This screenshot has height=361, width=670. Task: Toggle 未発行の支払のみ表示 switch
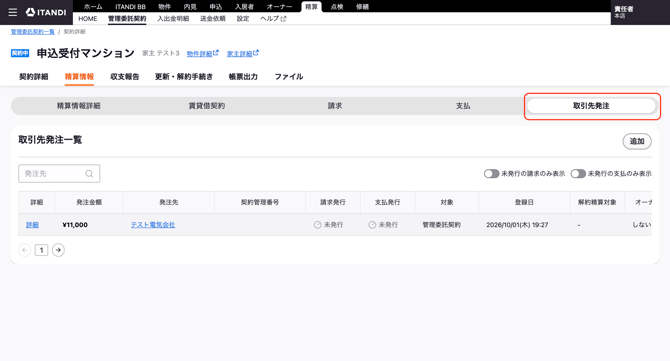[578, 173]
